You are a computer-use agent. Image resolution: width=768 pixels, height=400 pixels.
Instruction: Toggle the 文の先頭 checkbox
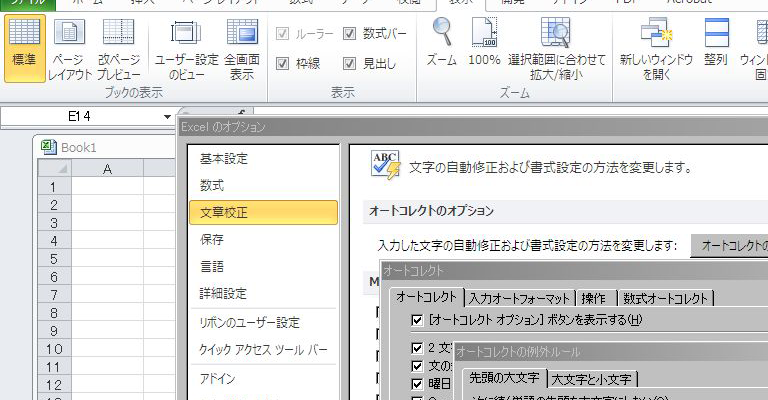pos(417,366)
